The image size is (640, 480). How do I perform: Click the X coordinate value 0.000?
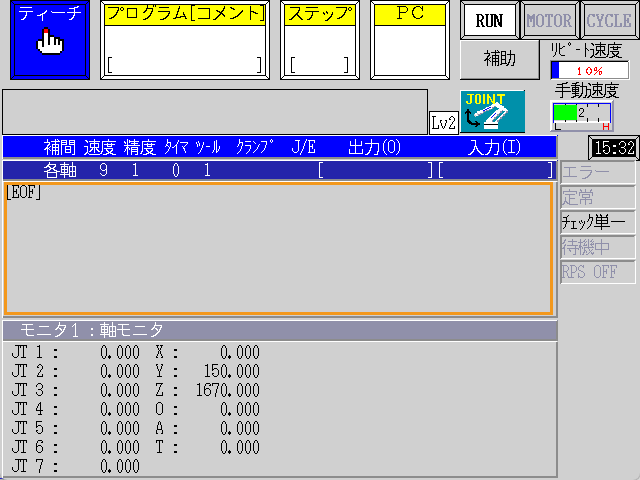coord(240,353)
